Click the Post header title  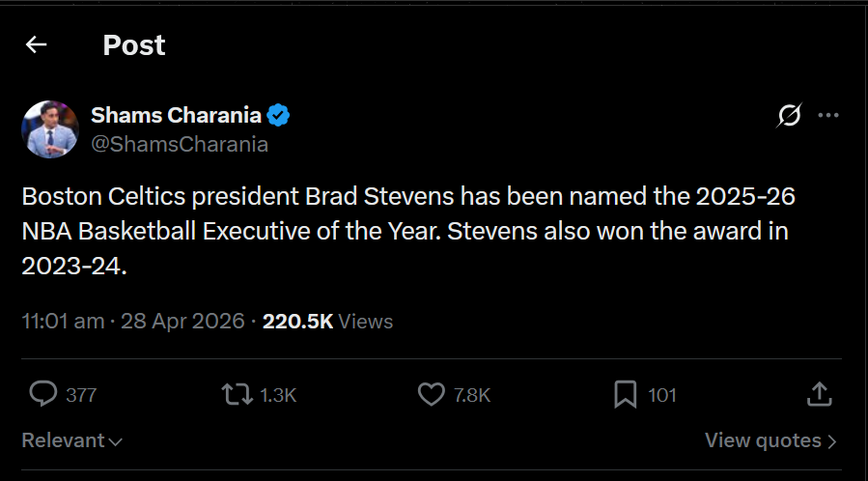[134, 44]
